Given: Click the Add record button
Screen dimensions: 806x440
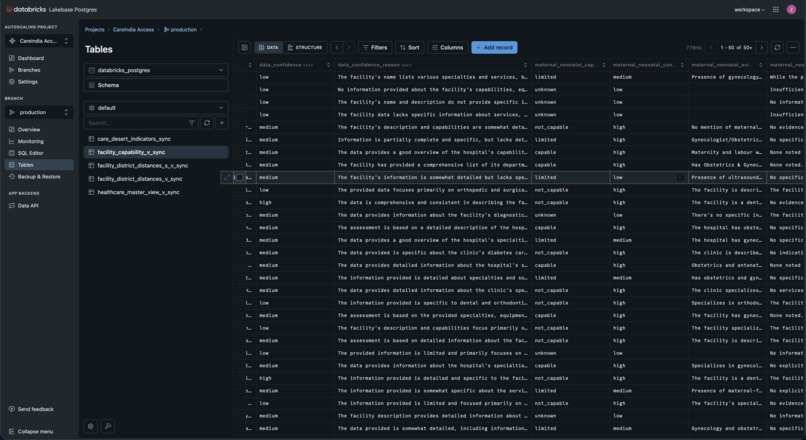Looking at the screenshot, I should coord(494,47).
